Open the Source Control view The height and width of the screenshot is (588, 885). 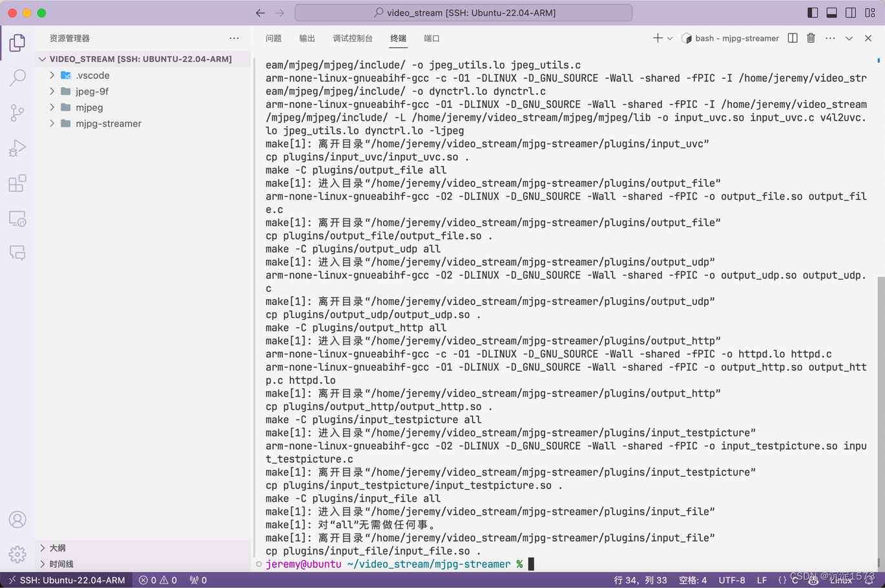coord(17,113)
